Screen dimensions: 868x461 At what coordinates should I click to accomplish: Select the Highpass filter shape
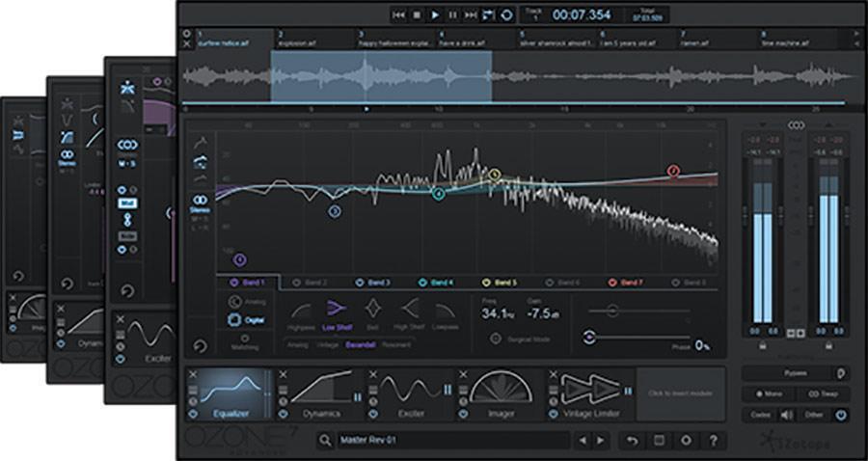pyautogui.click(x=302, y=315)
